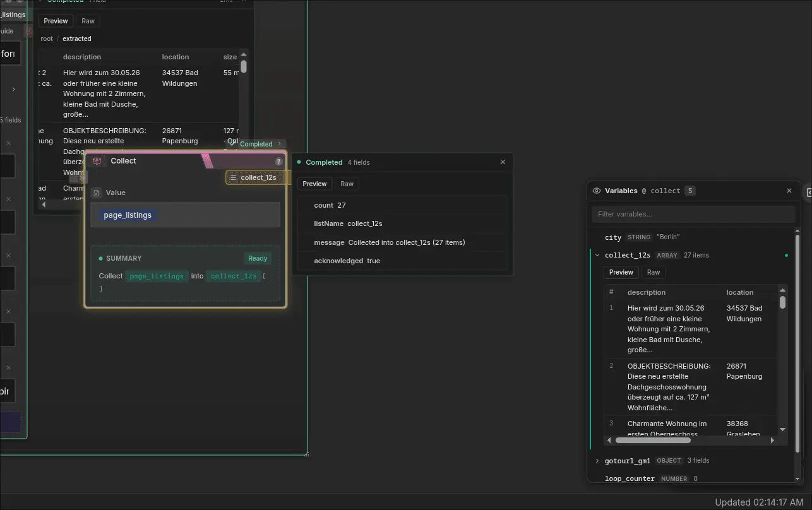The width and height of the screenshot is (812, 510).
Task: Click left scroll arrow in extracted data panel
Action: (x=44, y=205)
